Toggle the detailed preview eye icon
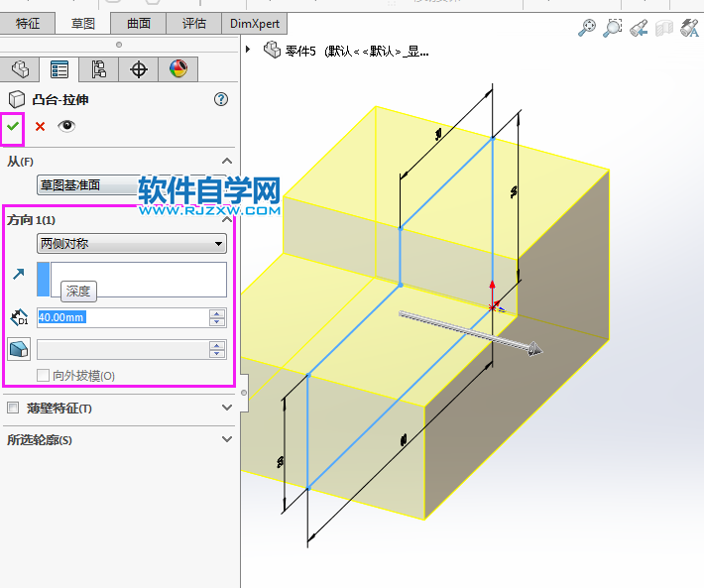This screenshot has height=588, width=704. (x=66, y=126)
